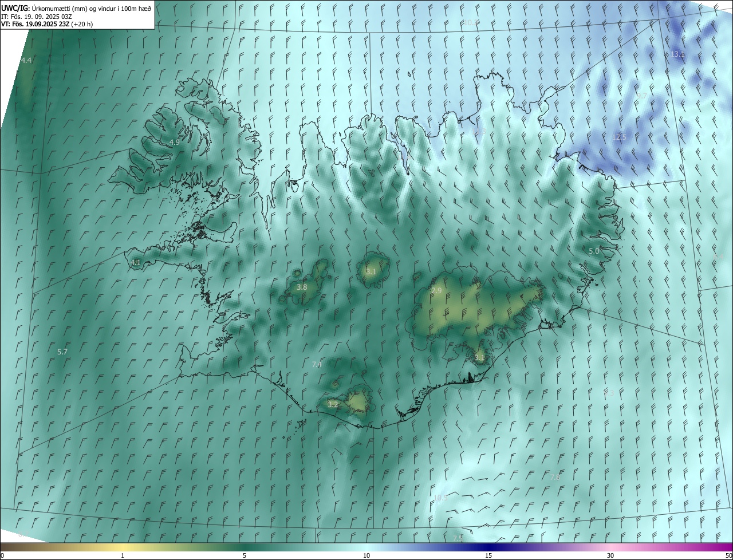Click the 1 tick label on the color scale

click(x=123, y=555)
